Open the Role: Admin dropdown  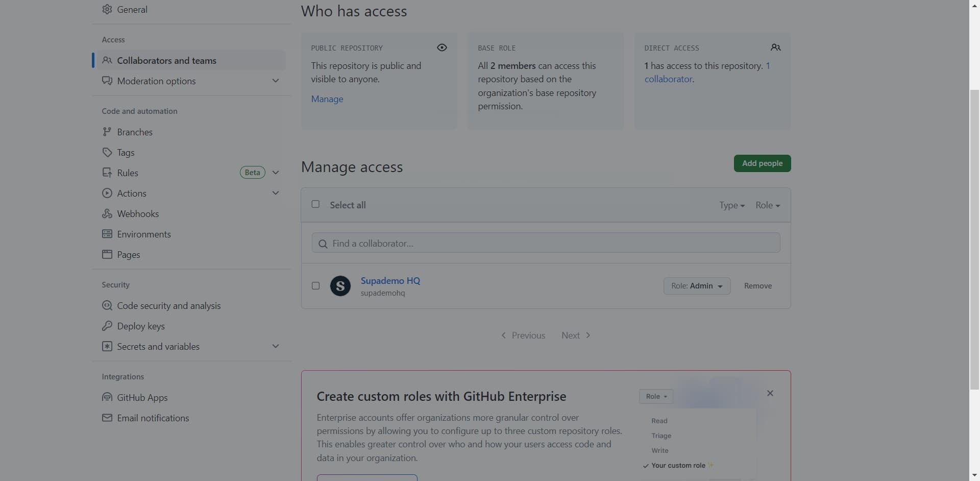point(697,286)
